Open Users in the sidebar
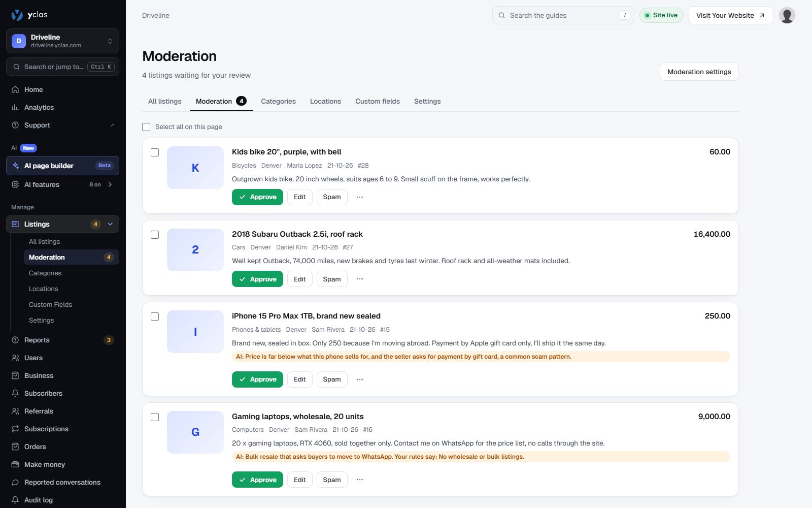The width and height of the screenshot is (812, 508). click(x=62, y=358)
